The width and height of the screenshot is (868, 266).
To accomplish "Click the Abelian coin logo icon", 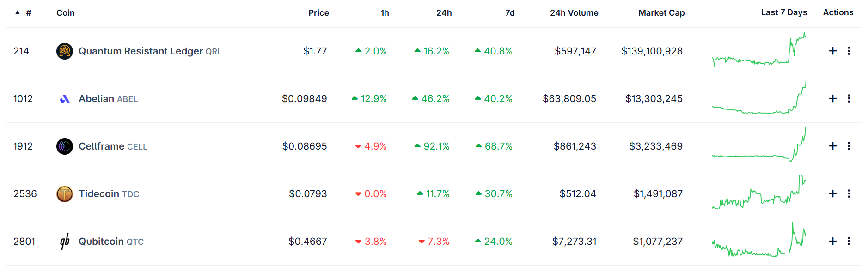I will [65, 99].
